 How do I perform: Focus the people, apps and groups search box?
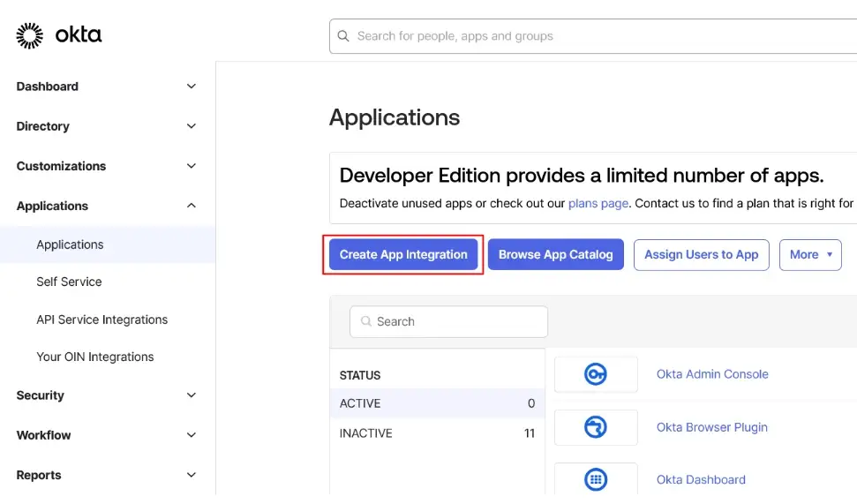(593, 36)
